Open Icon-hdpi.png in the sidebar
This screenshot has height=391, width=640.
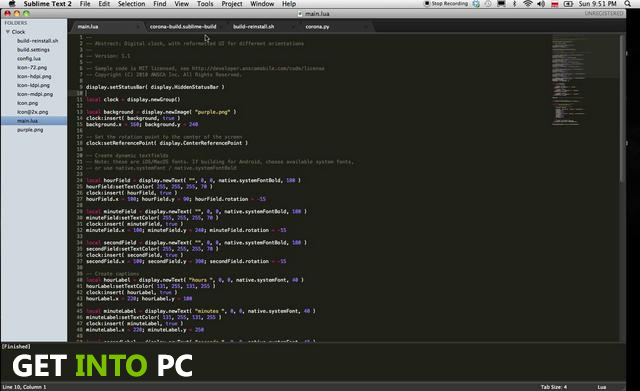coord(34,77)
